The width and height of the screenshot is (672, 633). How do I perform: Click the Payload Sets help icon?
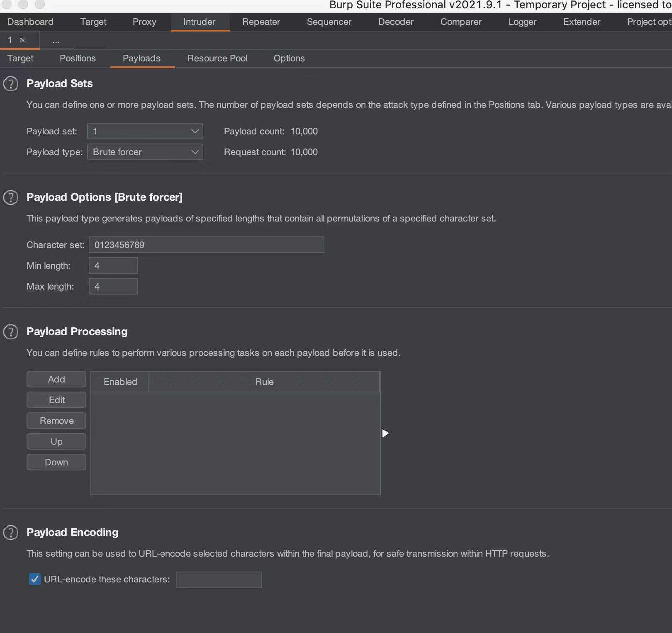(x=11, y=84)
